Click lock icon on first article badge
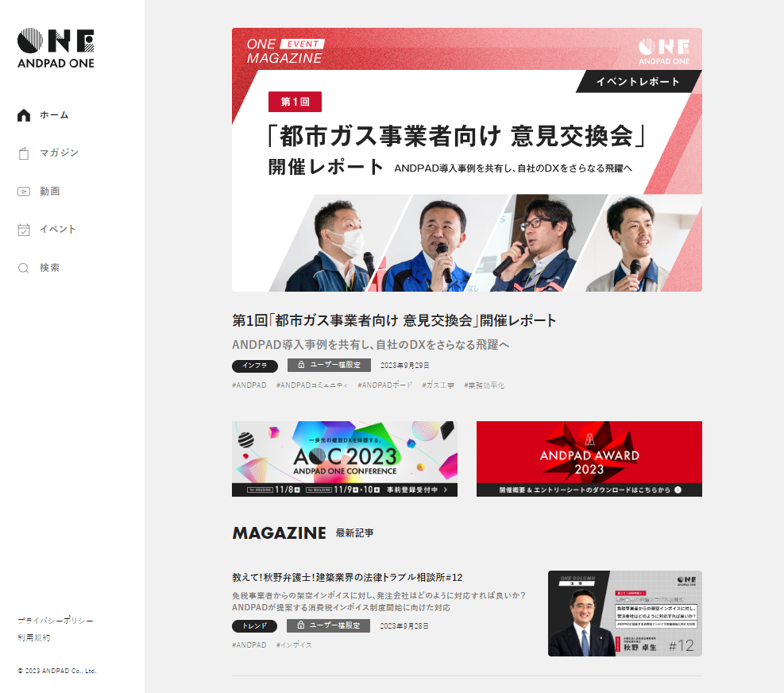Screen dimensions: 784x693 (x=301, y=365)
